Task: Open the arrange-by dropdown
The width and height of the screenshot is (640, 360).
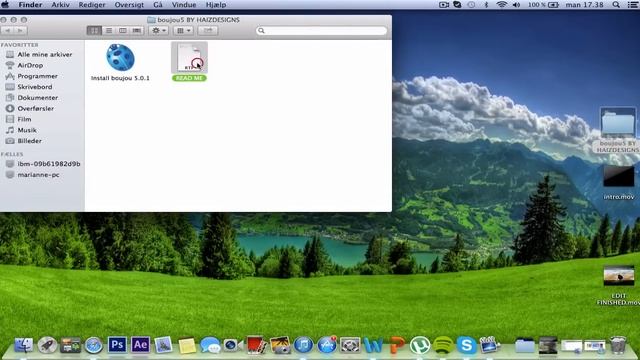Action: (x=183, y=31)
